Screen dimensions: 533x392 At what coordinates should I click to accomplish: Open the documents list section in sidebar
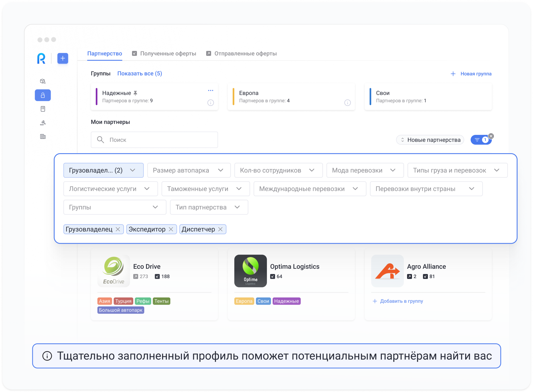click(x=43, y=109)
